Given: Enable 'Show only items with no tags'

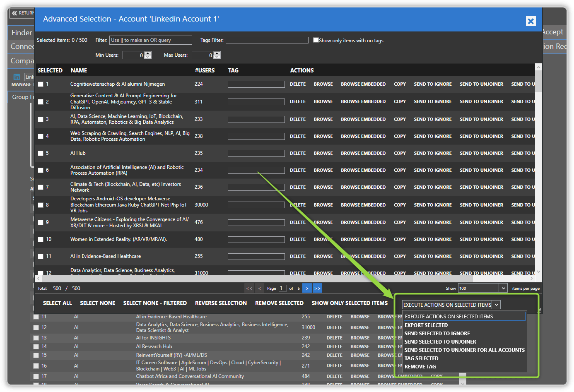Looking at the screenshot, I should [316, 40].
